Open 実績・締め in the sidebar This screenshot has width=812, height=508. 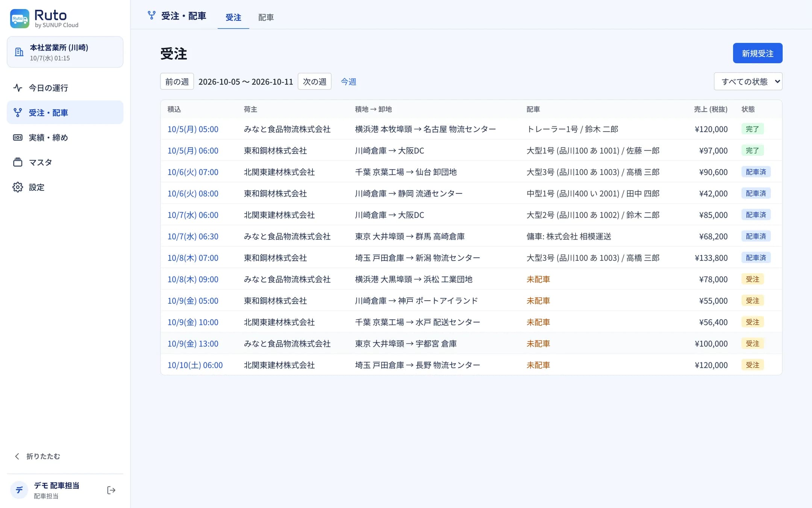click(x=65, y=137)
